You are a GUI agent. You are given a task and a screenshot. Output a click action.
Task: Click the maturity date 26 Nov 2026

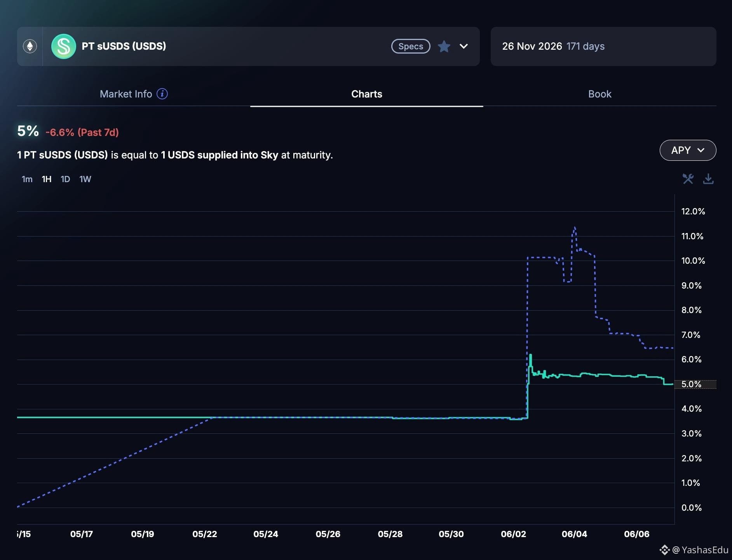tap(532, 46)
